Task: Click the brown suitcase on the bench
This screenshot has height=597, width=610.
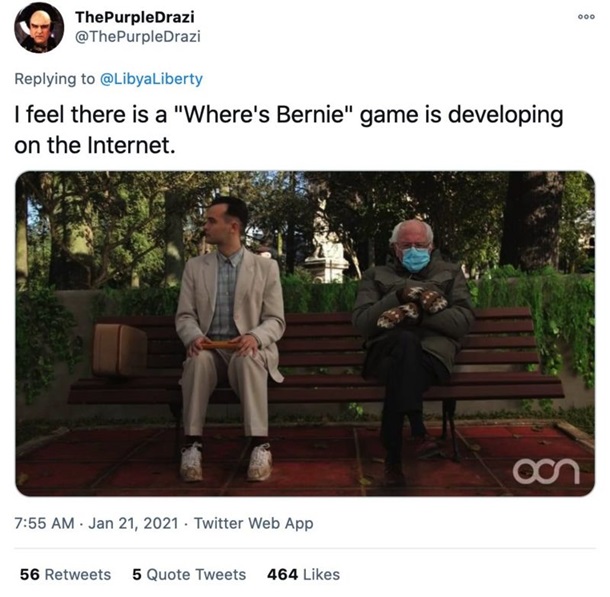Action: point(120,347)
